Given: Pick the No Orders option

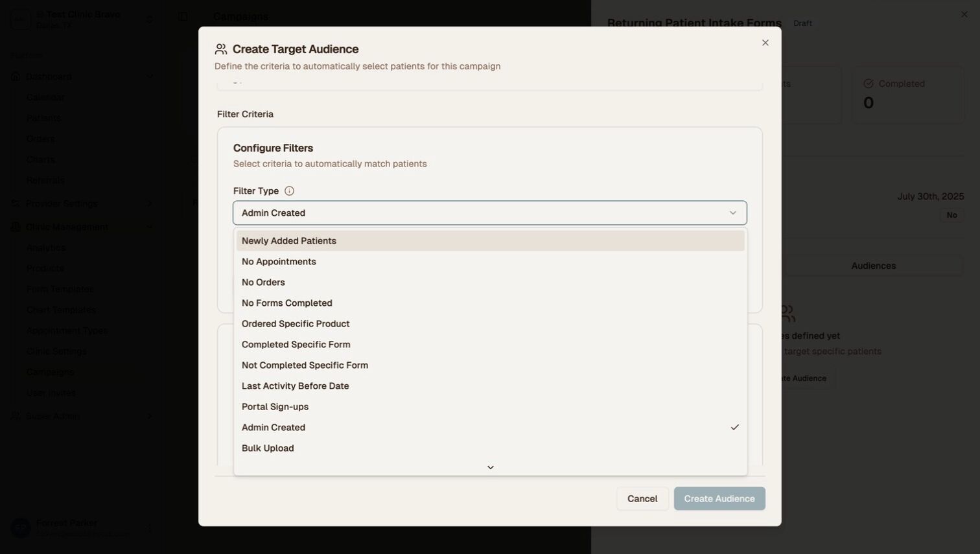Looking at the screenshot, I should [490, 283].
